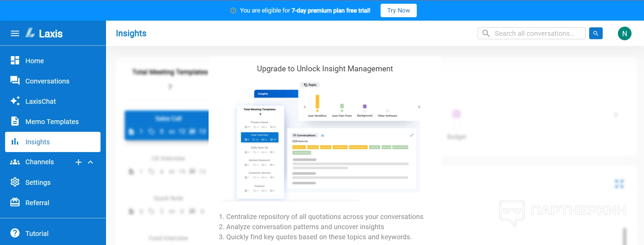644x245 pixels.
Task: Open the Tutorial help
Action: coord(53,234)
